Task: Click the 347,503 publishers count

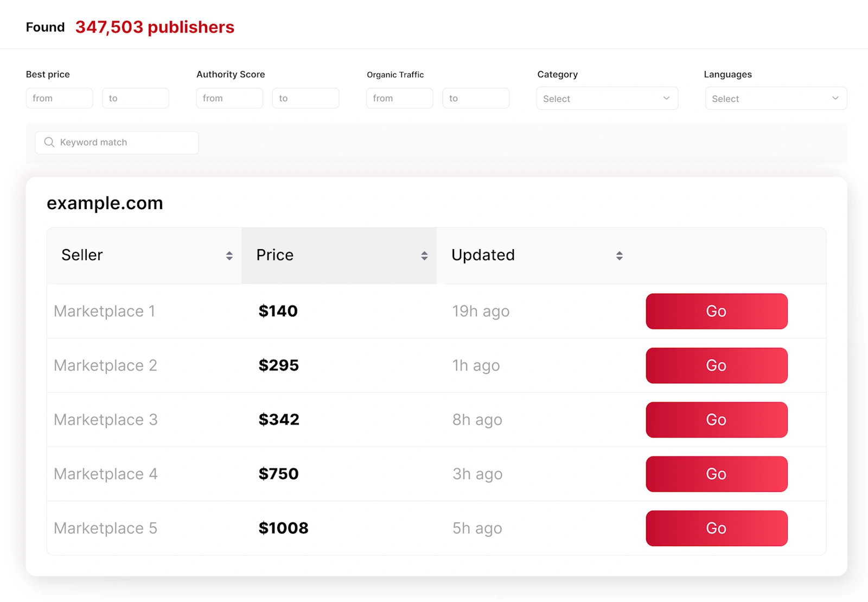Action: (x=155, y=27)
